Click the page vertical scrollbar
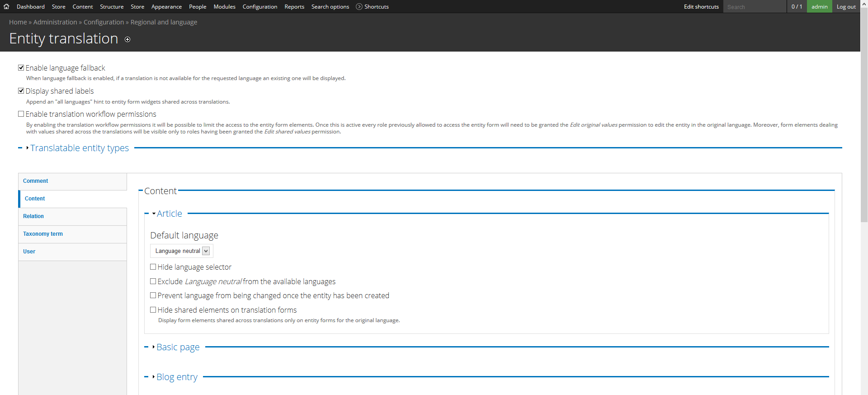Viewport: 868px width, 395px height. (864, 136)
